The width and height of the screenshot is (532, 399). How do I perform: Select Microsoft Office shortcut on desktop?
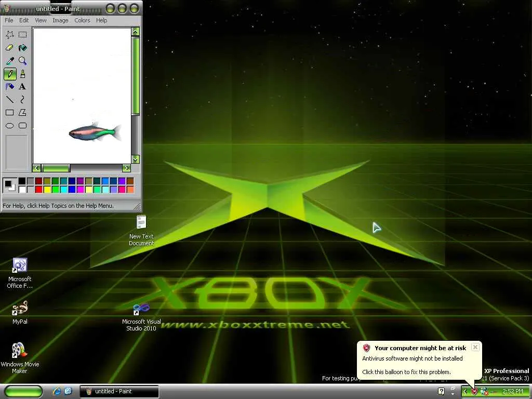pyautogui.click(x=20, y=273)
